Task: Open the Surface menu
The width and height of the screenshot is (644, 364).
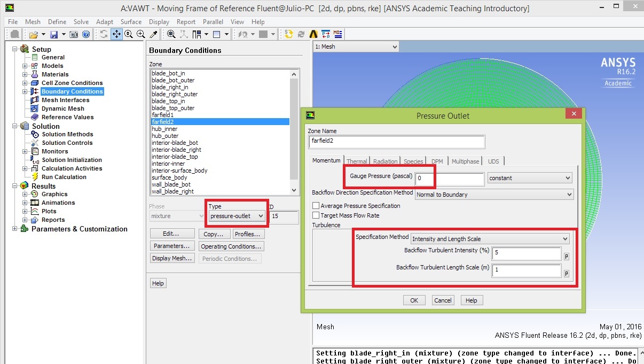Action: tap(131, 22)
